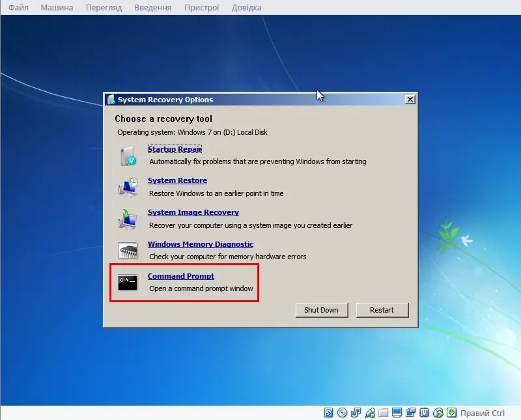Image resolution: width=521 pixels, height=420 pixels.
Task: Click the keyboard capture green arrow icon
Action: [x=451, y=413]
